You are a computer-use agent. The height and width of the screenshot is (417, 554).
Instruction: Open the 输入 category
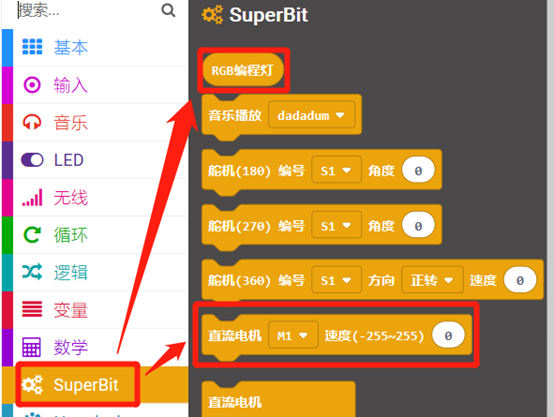[95, 85]
